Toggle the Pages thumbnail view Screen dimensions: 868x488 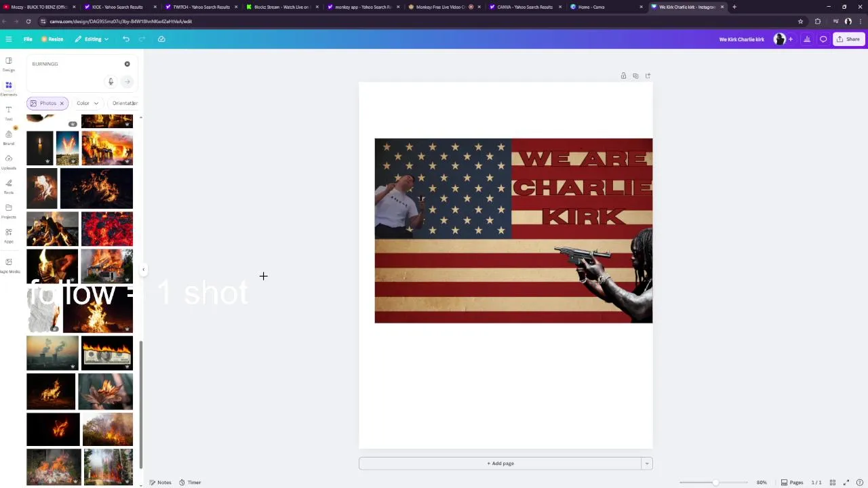click(792, 483)
